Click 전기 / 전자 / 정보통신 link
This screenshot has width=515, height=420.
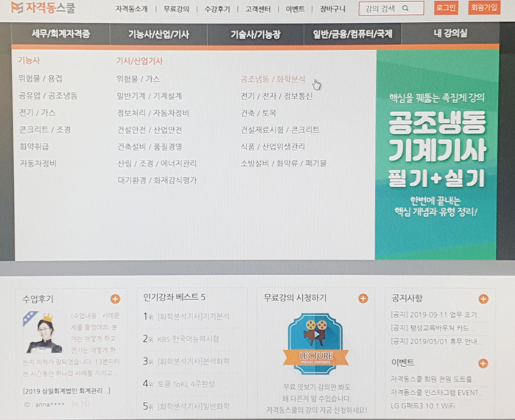click(276, 97)
